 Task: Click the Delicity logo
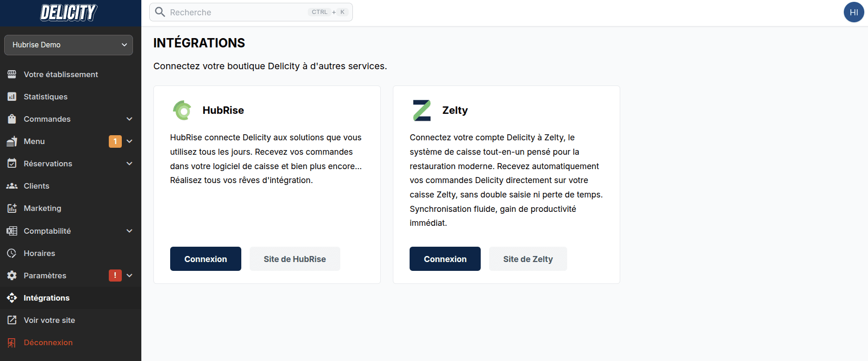pos(69,13)
